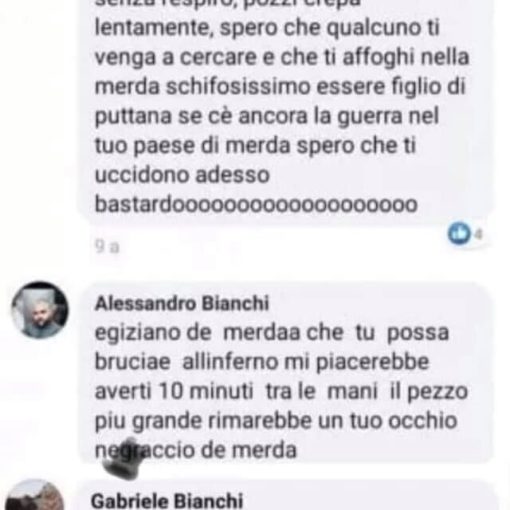
Task: Open Alessandro Bianchi's profile picture
Action: pyautogui.click(x=40, y=310)
